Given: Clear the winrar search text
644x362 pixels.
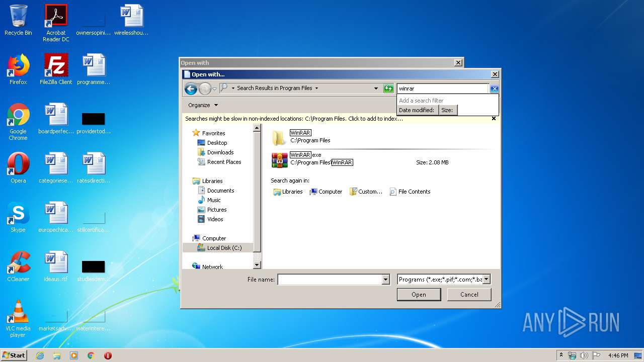Looking at the screenshot, I should [x=494, y=88].
